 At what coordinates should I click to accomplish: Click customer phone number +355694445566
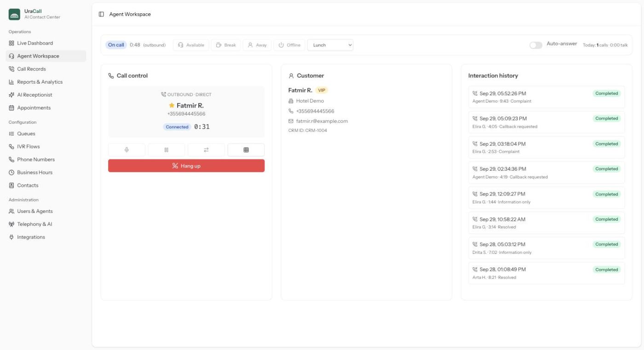pyautogui.click(x=315, y=111)
